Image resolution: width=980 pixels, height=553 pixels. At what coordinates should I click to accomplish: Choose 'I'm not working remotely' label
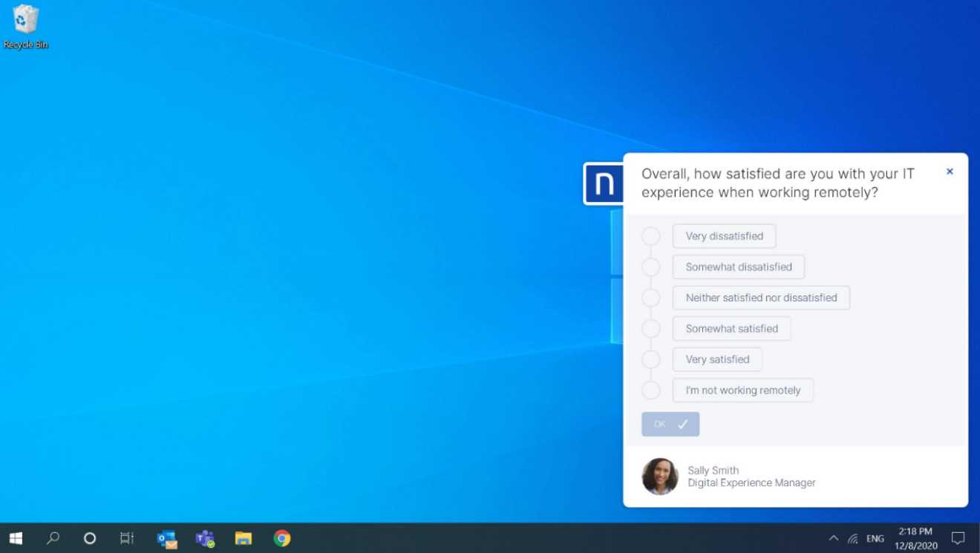pos(743,390)
